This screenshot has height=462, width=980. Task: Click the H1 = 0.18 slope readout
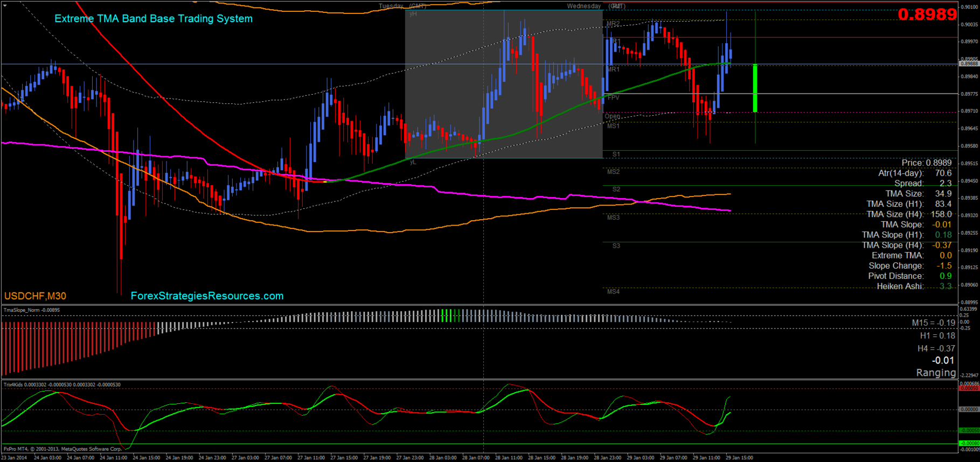click(937, 335)
